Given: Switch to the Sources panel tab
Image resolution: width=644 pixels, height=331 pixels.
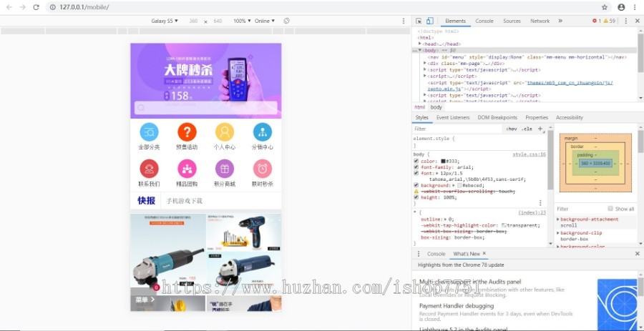Looking at the screenshot, I should pos(512,21).
